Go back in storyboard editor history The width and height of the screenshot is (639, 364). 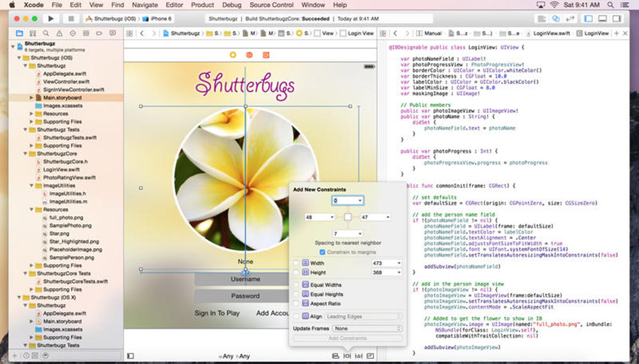click(x=142, y=33)
